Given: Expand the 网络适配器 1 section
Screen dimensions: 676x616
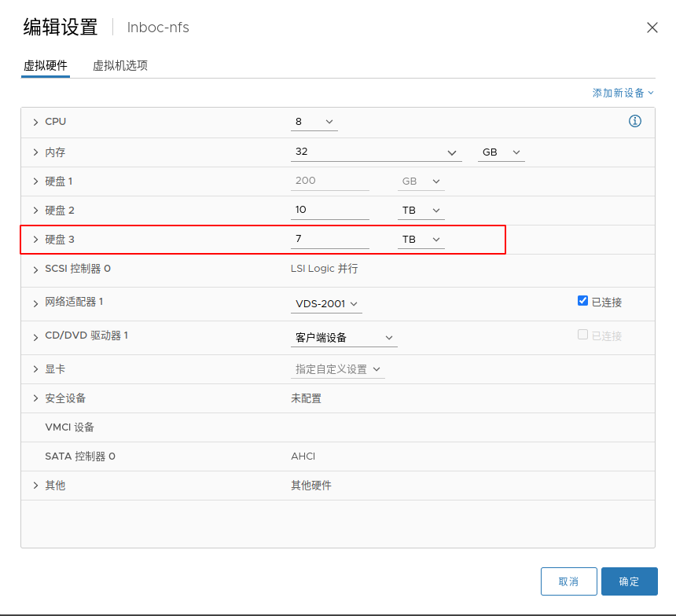Looking at the screenshot, I should pos(36,303).
